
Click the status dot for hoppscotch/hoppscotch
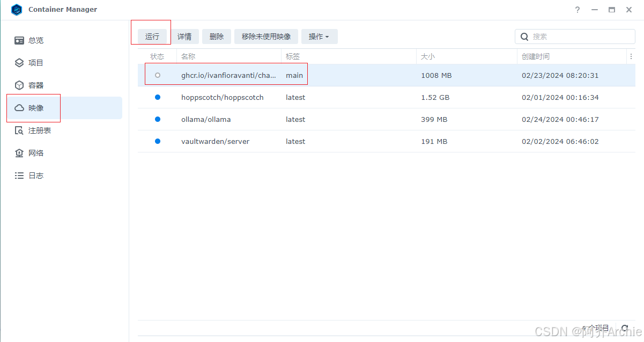click(x=157, y=97)
